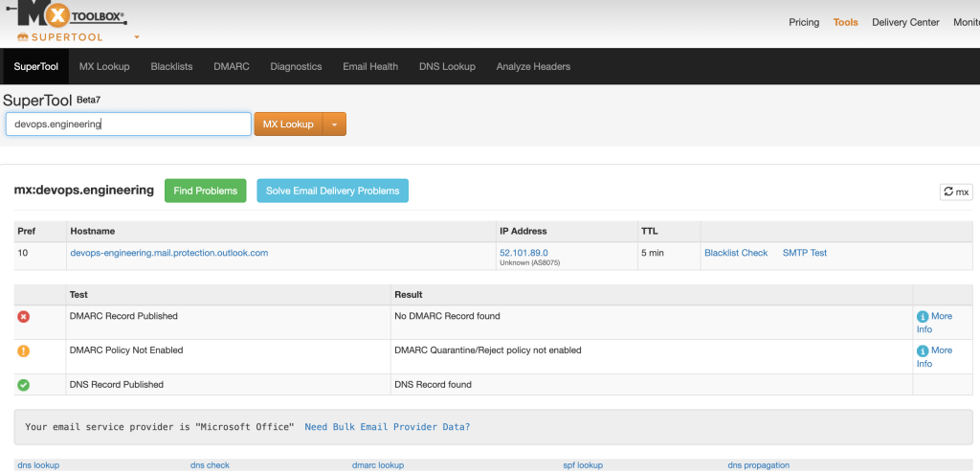Go to the DNS Lookup tab
980x474 pixels.
pos(447,66)
